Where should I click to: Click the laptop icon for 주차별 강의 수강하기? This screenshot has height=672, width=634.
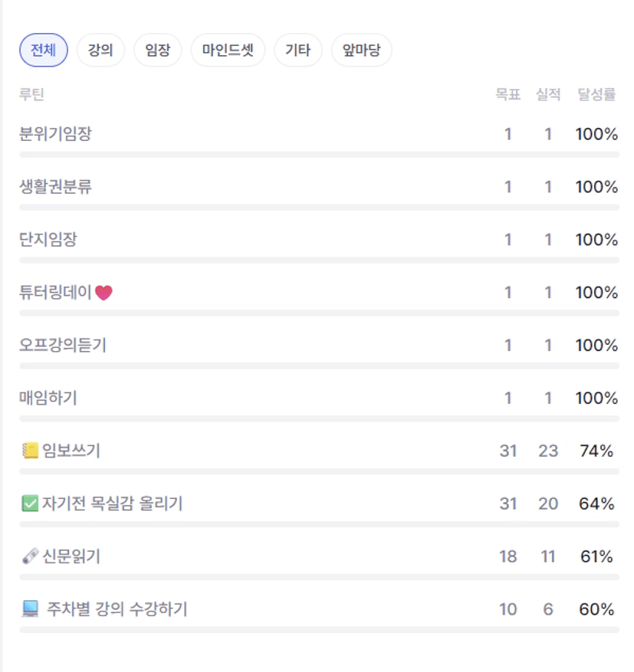(x=30, y=610)
